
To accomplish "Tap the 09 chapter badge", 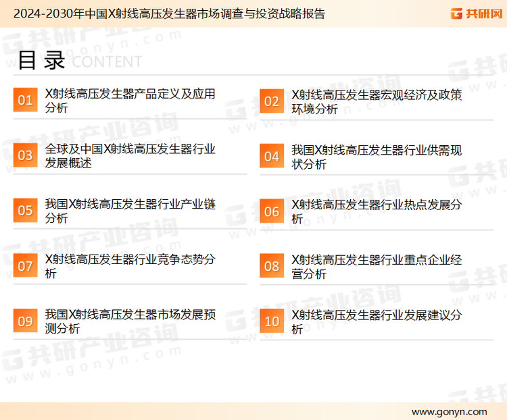I will 25,321.
